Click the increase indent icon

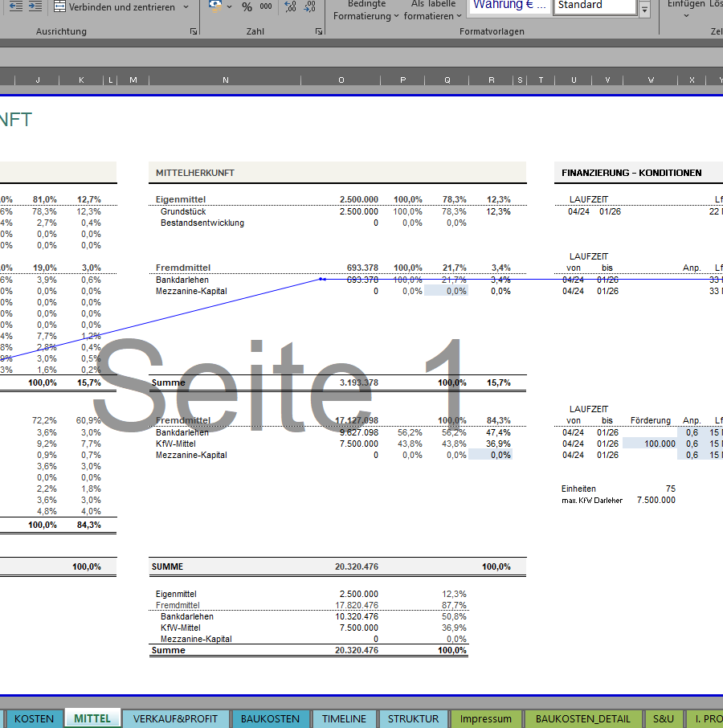tap(35, 6)
